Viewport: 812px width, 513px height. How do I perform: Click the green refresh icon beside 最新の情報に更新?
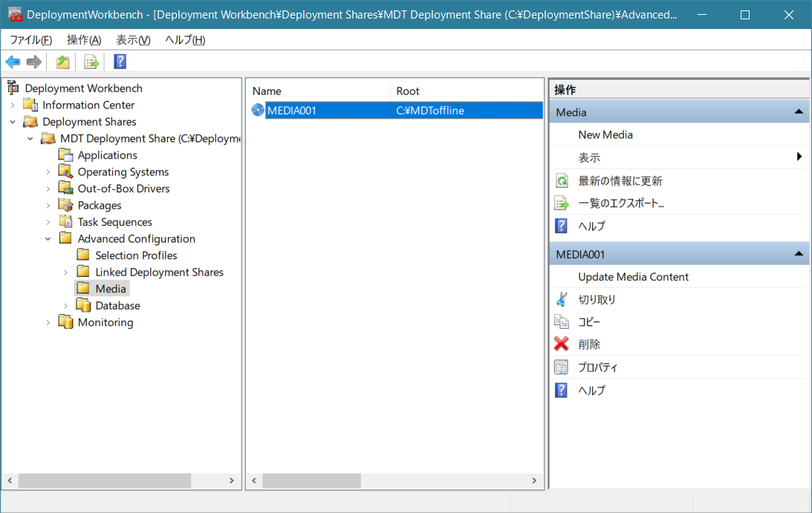[x=562, y=180]
